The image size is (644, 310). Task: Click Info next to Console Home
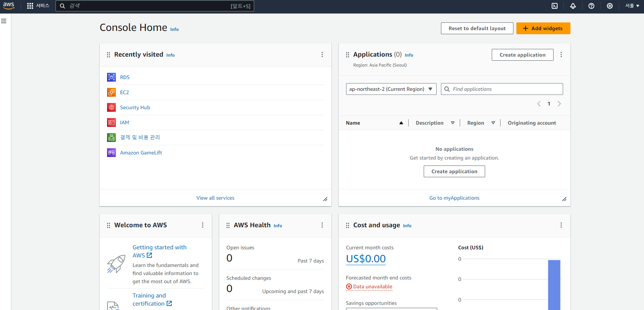[174, 29]
